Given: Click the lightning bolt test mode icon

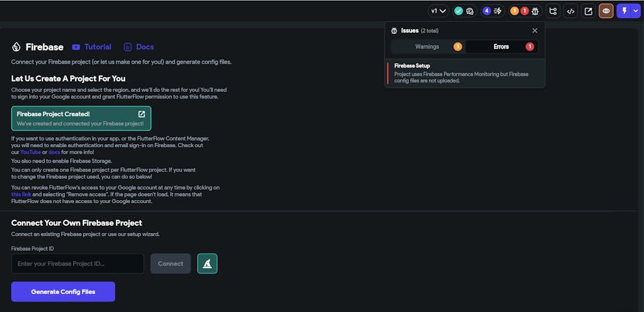Looking at the screenshot, I should 624,11.
